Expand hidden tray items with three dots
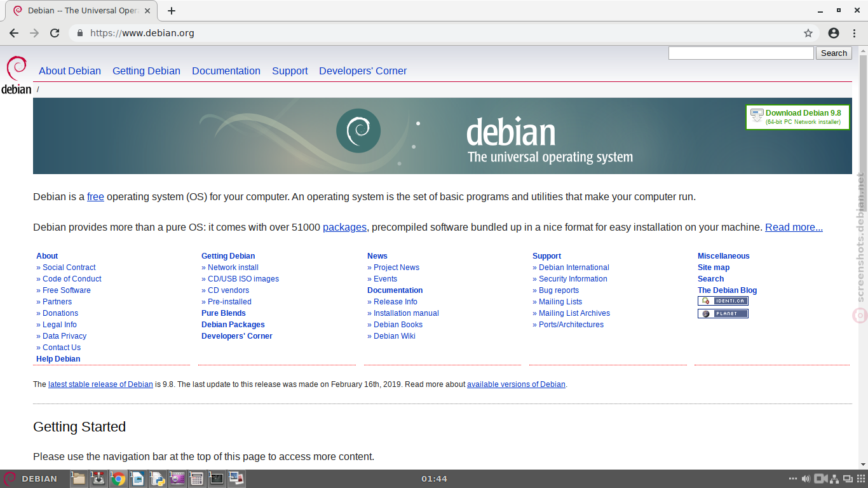 [792, 479]
